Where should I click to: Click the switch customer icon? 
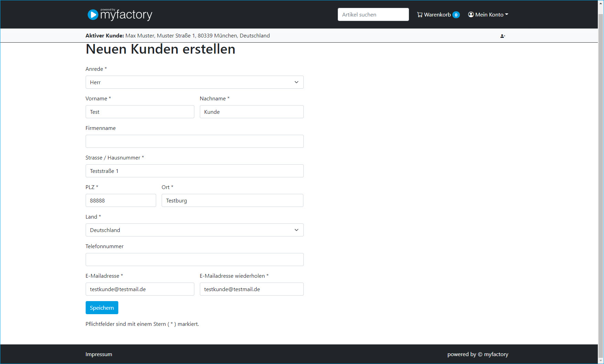(503, 36)
